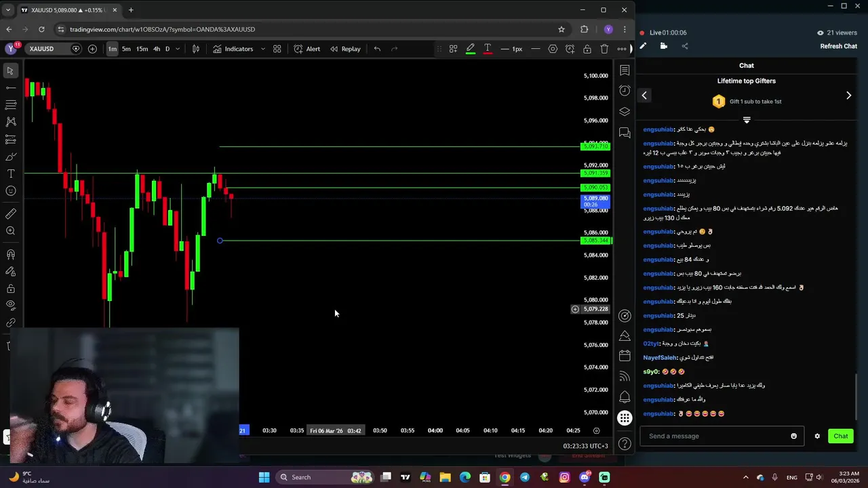
Task: Open the object tree layers panel
Action: click(625, 112)
